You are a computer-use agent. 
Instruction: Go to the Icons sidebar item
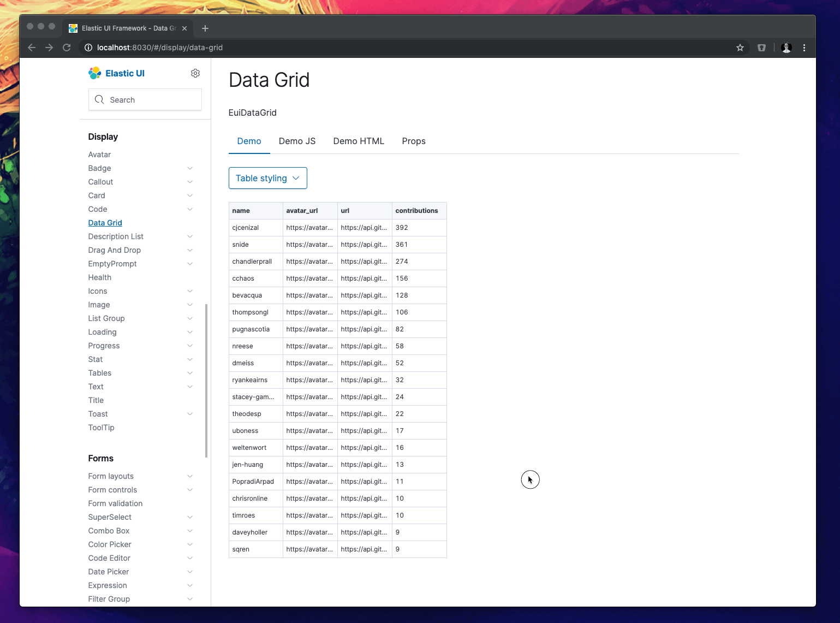tap(98, 291)
